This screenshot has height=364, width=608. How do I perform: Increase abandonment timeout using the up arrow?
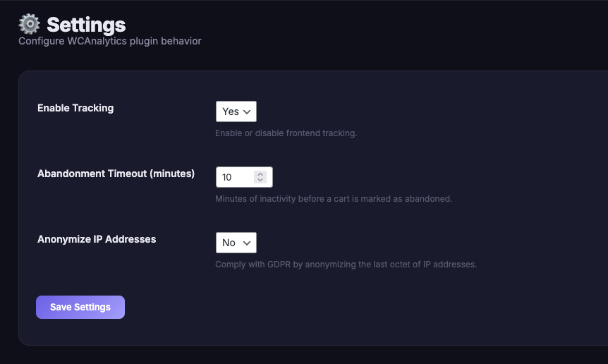(x=260, y=174)
